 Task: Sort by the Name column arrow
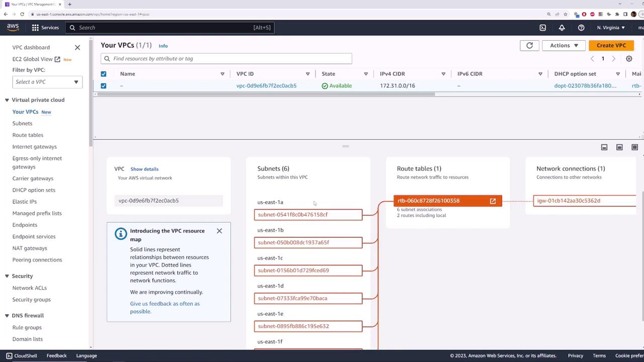pos(222,74)
